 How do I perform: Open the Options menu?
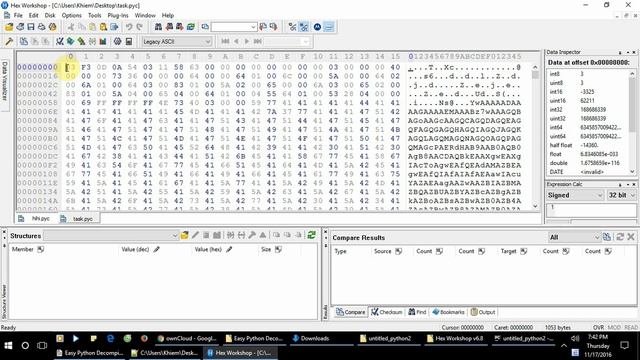point(72,15)
